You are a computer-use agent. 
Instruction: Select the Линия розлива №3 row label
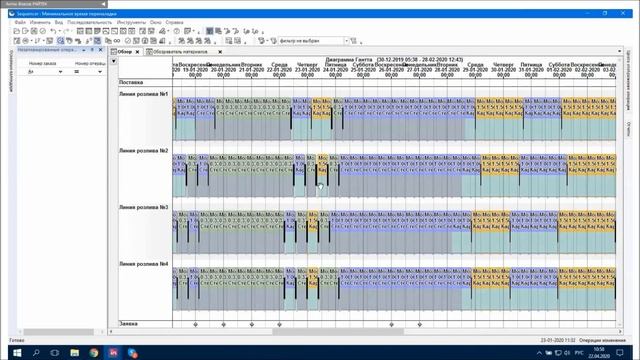(143, 207)
